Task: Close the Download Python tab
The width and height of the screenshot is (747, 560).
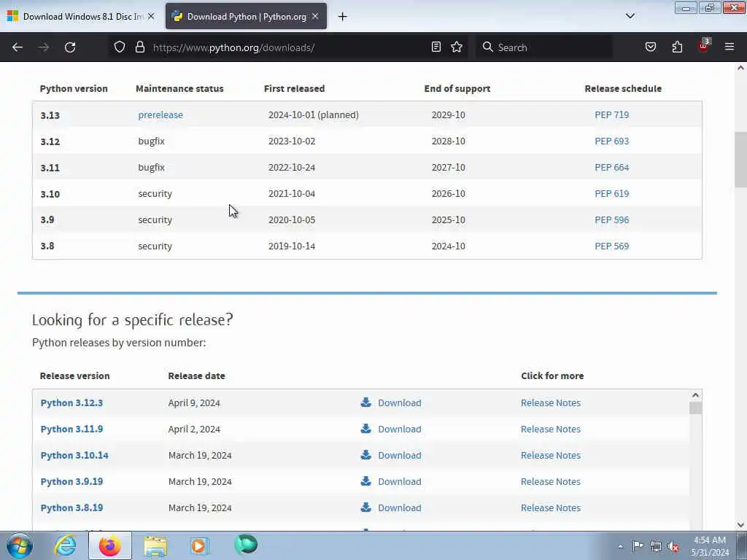Action: [315, 16]
